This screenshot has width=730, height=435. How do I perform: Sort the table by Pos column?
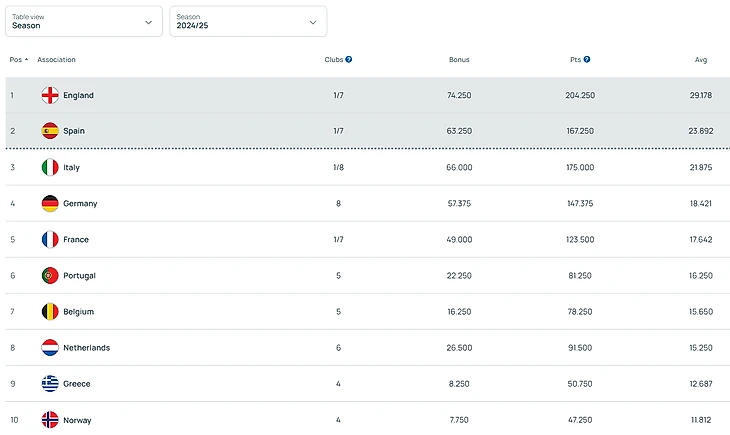click(18, 60)
